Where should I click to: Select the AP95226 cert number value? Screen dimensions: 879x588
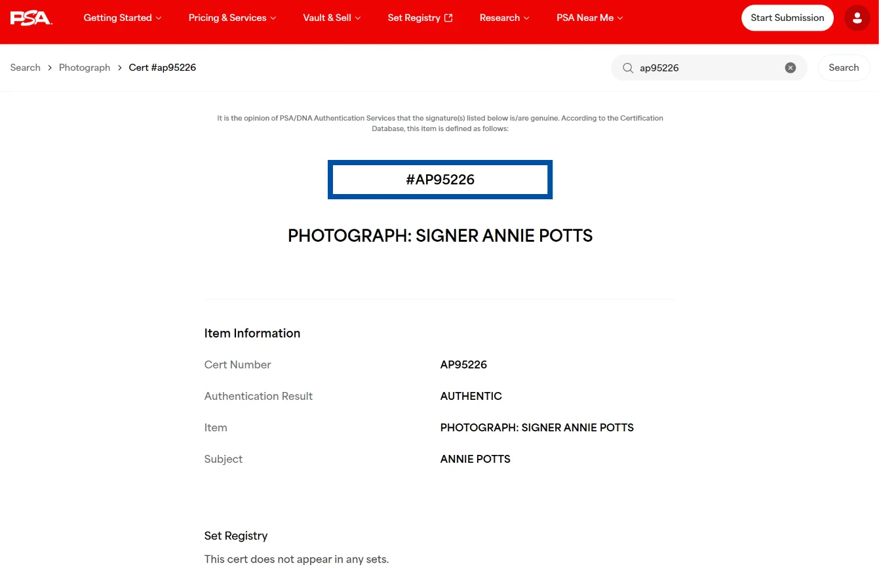point(463,364)
